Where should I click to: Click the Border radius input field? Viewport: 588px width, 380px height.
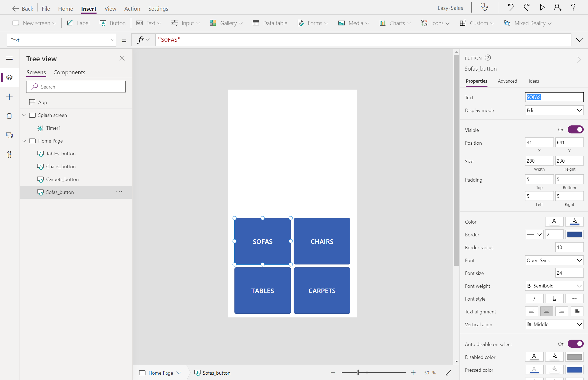pyautogui.click(x=569, y=247)
